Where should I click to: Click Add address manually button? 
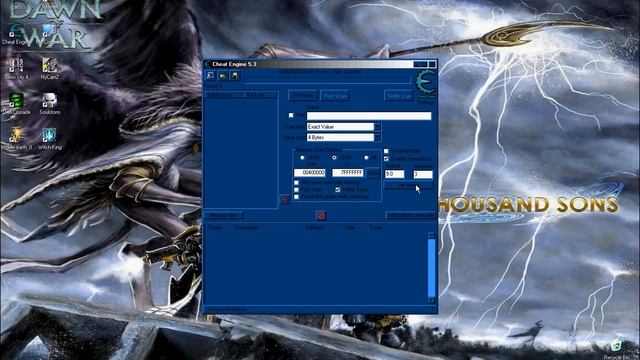[411, 215]
